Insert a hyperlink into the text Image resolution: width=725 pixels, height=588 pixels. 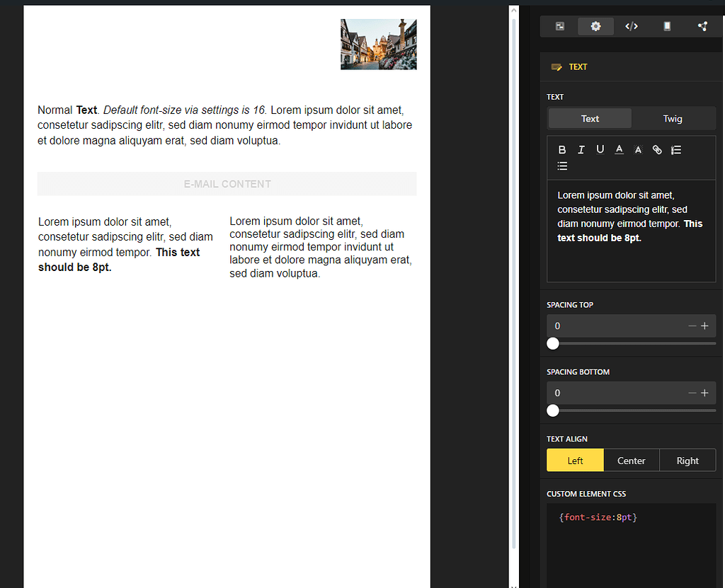(x=656, y=149)
